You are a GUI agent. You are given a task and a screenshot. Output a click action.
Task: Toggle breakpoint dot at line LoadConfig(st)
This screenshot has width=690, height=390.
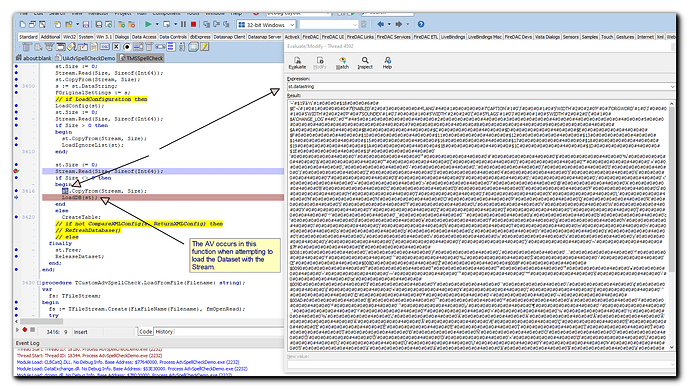click(x=16, y=106)
